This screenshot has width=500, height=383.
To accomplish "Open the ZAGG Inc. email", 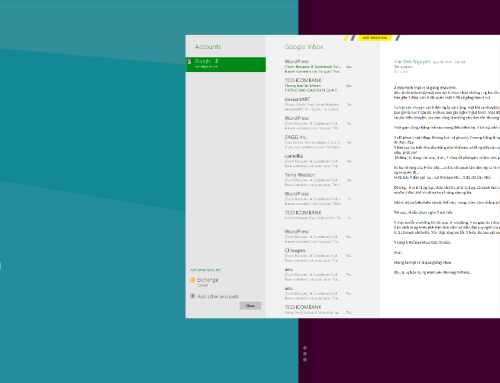I will [318, 142].
